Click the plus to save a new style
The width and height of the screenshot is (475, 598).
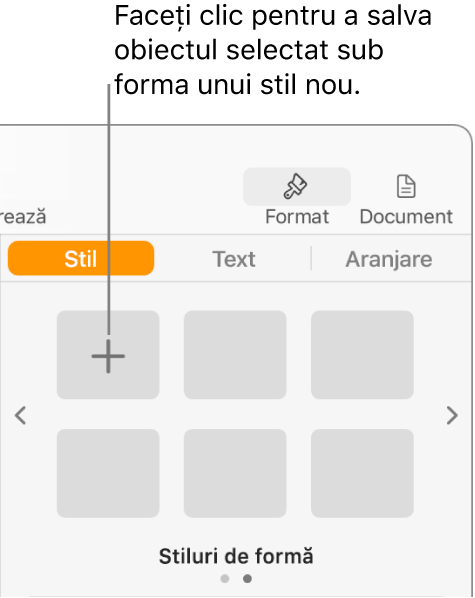(108, 356)
